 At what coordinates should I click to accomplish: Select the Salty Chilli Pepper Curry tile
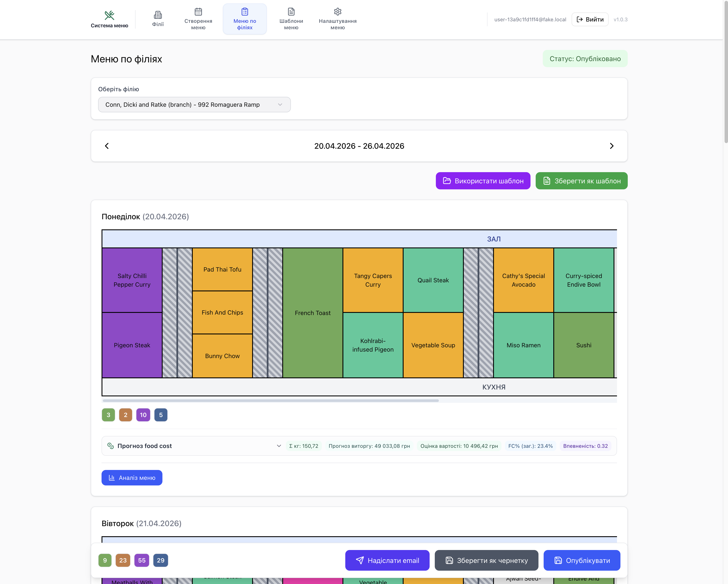(132, 280)
